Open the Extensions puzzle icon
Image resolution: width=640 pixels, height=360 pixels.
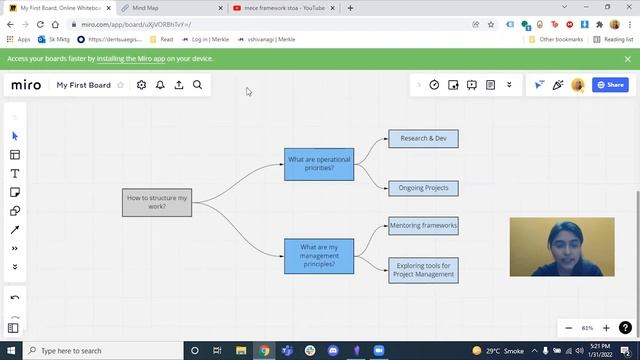point(600,24)
